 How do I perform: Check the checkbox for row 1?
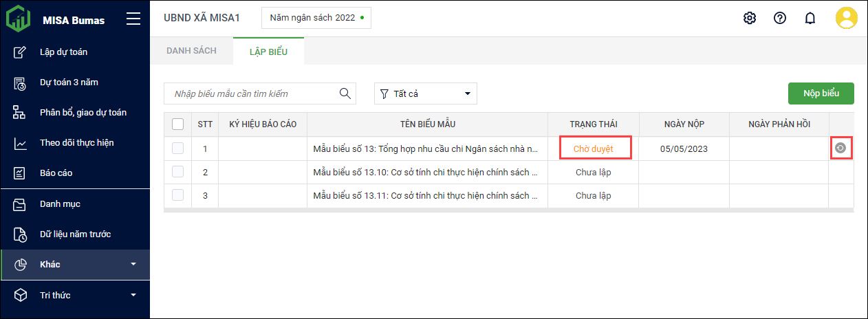click(178, 148)
